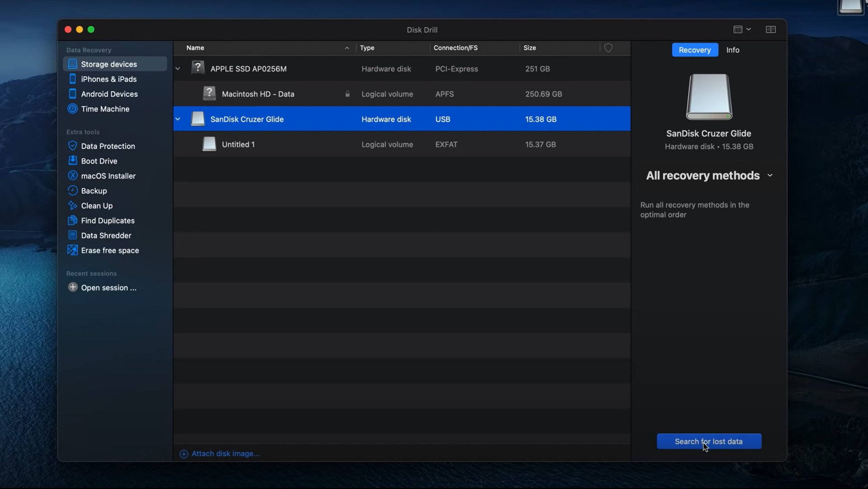Screen dimensions: 868x489
Task: Select Android Devices sidebar item
Action: 110,94
